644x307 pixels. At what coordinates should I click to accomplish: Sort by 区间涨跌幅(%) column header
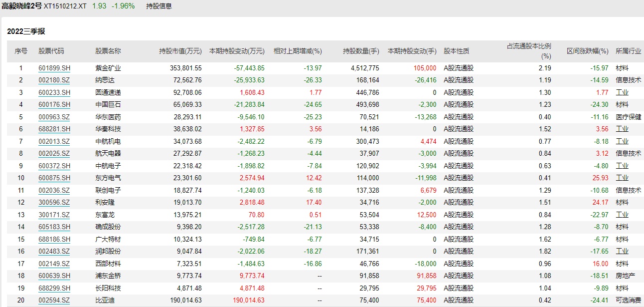(x=588, y=51)
